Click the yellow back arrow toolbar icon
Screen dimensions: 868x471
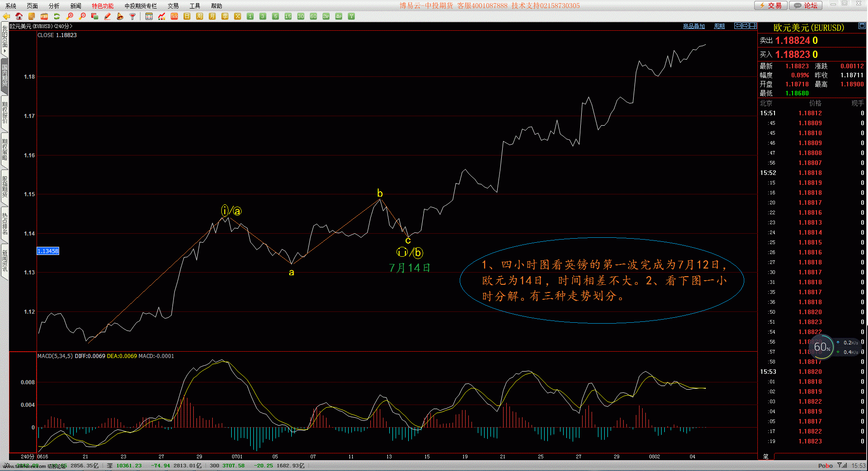pyautogui.click(x=6, y=16)
